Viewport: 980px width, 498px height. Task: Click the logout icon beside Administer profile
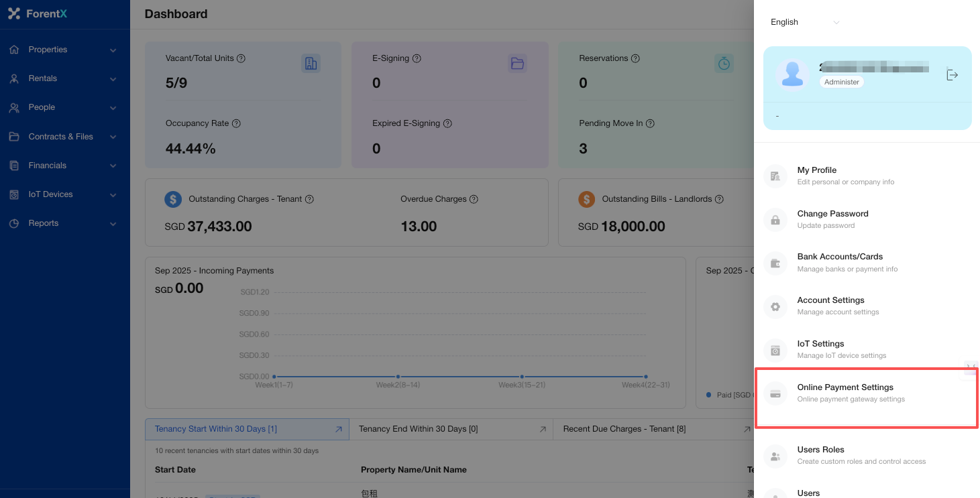[x=952, y=74]
